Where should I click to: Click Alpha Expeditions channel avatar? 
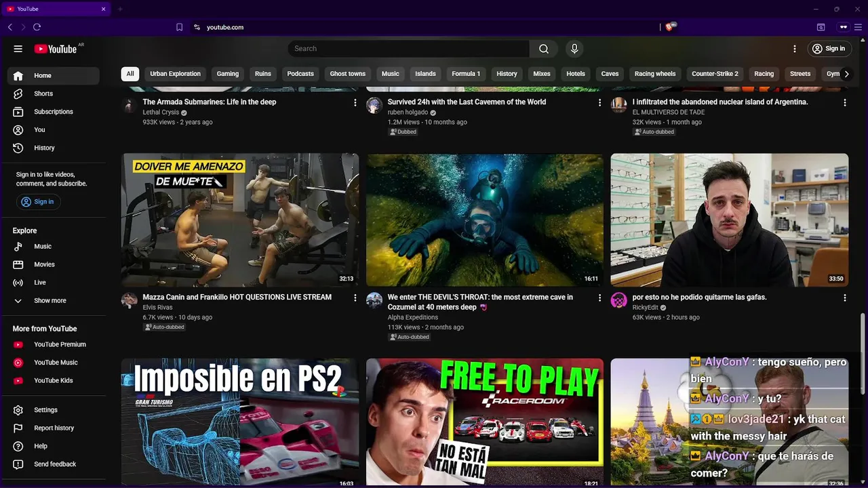pyautogui.click(x=374, y=300)
